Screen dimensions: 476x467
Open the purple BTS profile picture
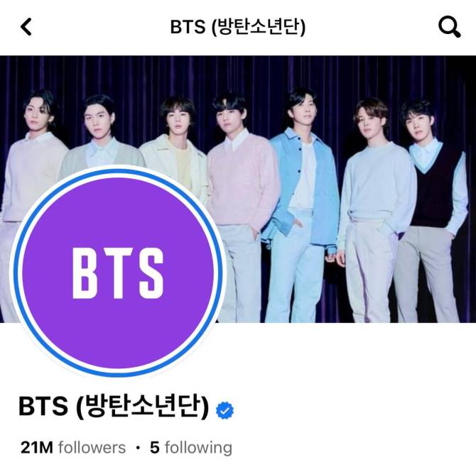coord(118,273)
